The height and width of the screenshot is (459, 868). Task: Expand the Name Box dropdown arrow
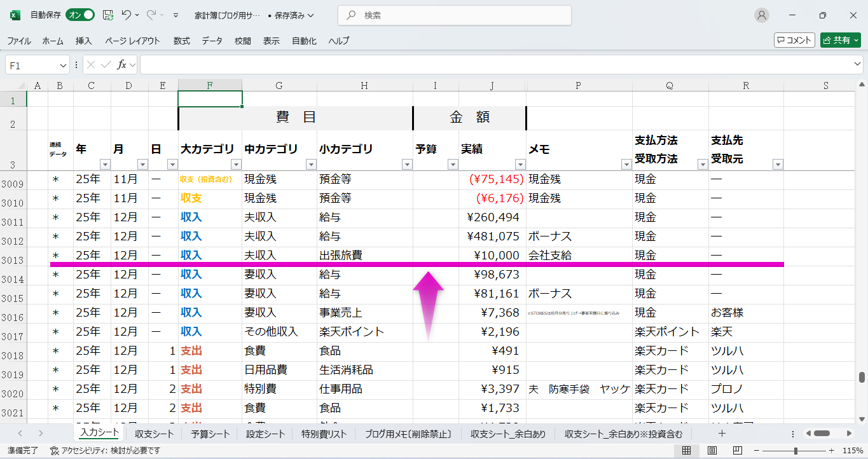click(x=63, y=65)
